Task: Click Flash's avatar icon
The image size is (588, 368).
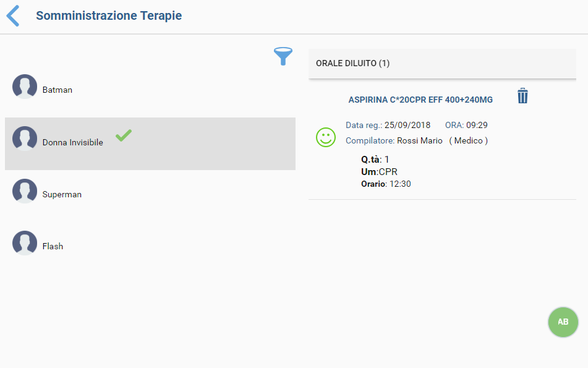Action: click(x=25, y=243)
